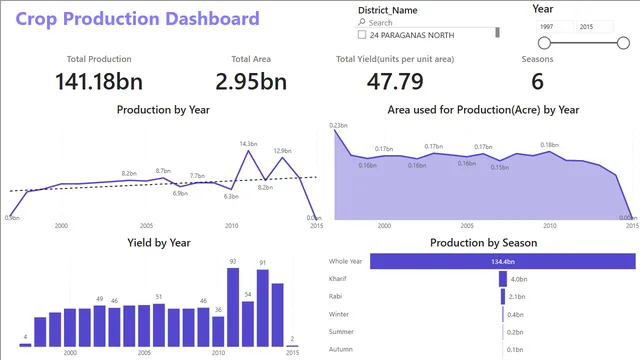Select the yield bar labeled 36

218,331
